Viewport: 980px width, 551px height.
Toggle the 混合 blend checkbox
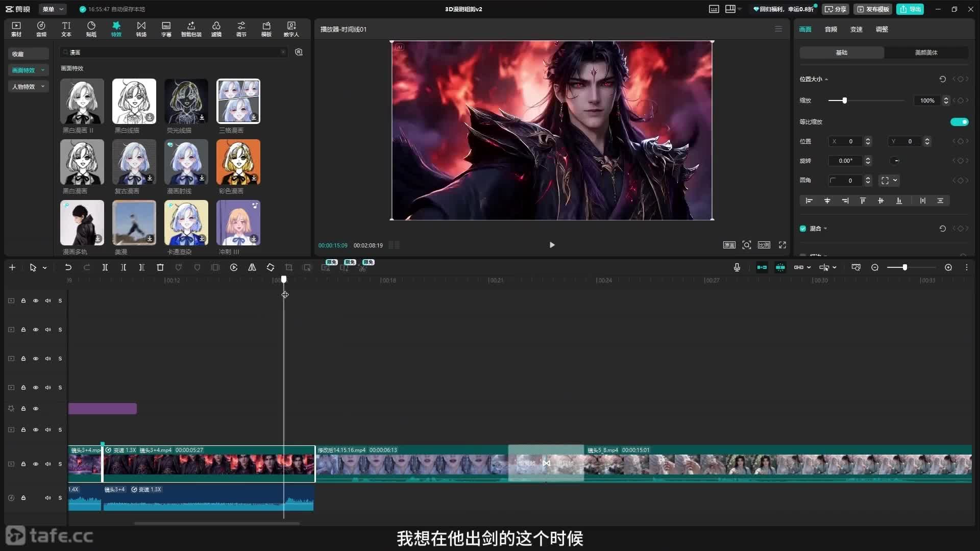(x=803, y=229)
